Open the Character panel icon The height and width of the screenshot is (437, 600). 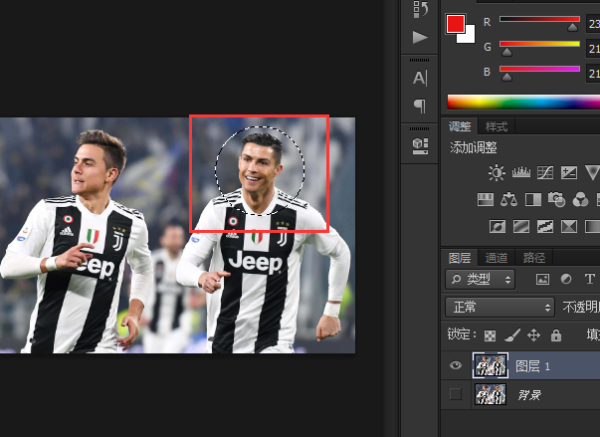[420, 78]
